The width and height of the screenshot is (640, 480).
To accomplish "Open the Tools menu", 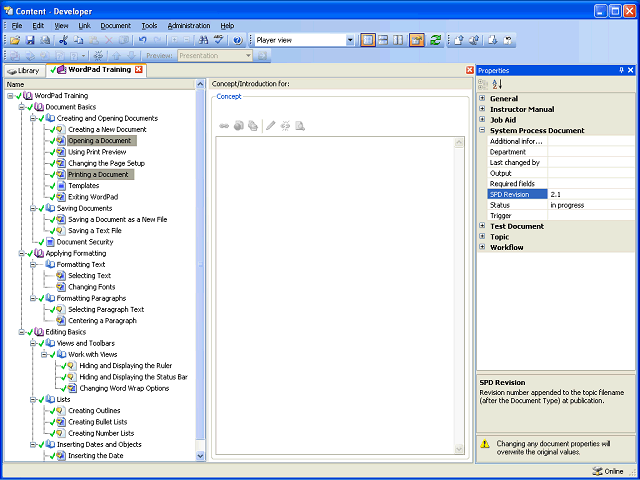I will pos(149,26).
